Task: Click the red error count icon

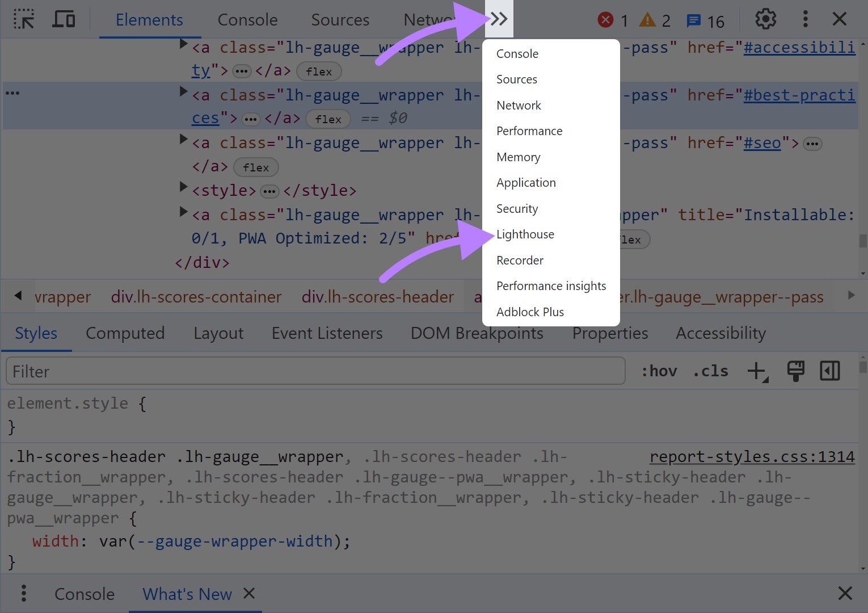Action: (x=606, y=20)
